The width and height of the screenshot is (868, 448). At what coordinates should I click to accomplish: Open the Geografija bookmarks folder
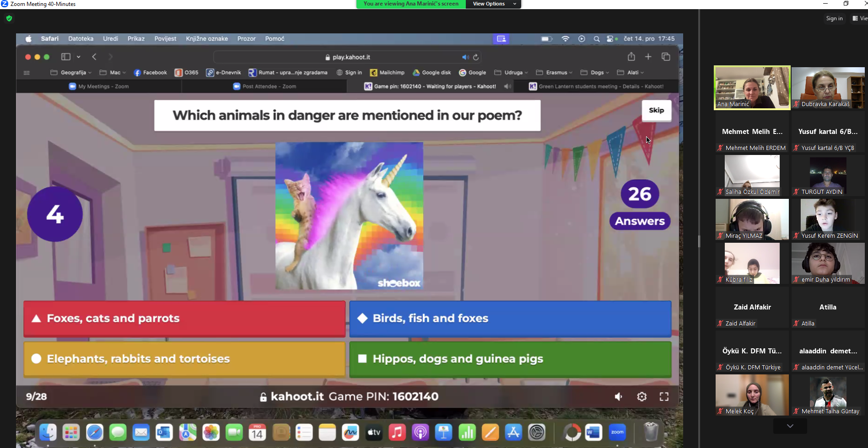(x=70, y=73)
